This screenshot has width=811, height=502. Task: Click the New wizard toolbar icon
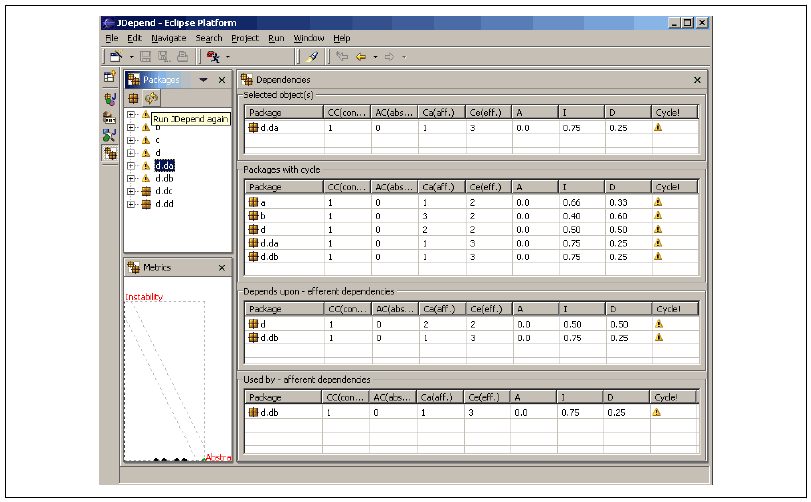(116, 56)
